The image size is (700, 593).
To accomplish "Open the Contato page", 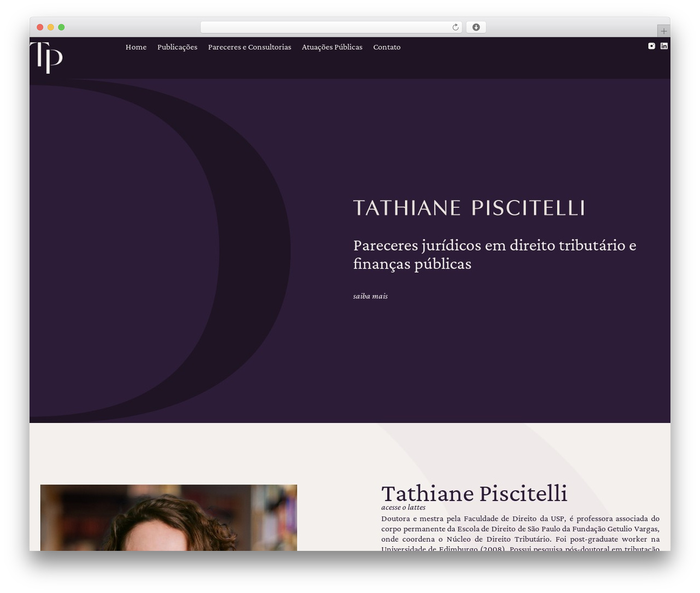I will tap(387, 47).
